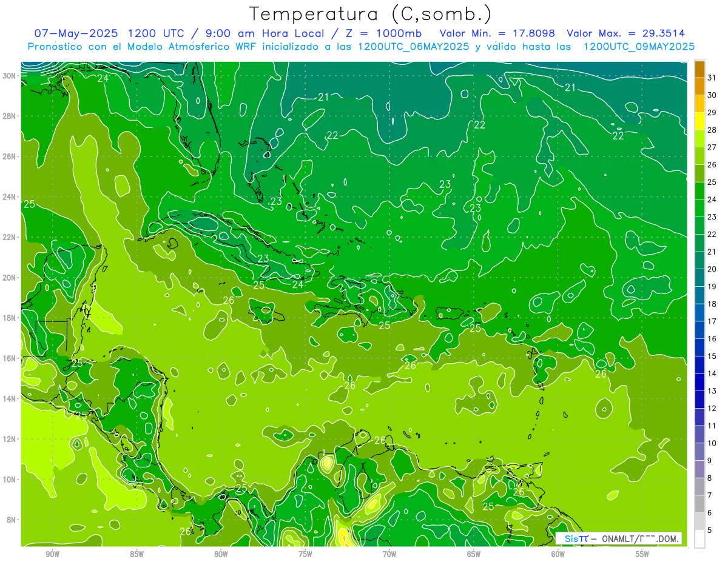This screenshot has width=728, height=562.
Task: Click the latitude label '14N'
Action: click(10, 398)
